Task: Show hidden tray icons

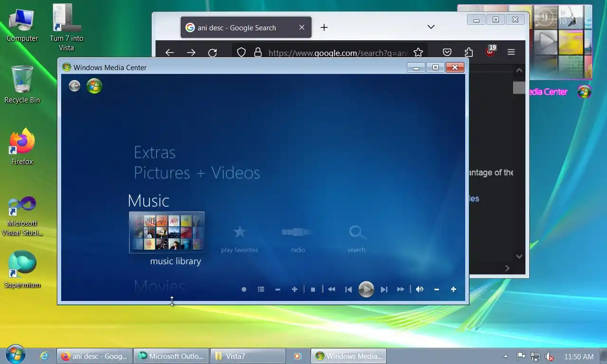Action: pyautogui.click(x=506, y=356)
